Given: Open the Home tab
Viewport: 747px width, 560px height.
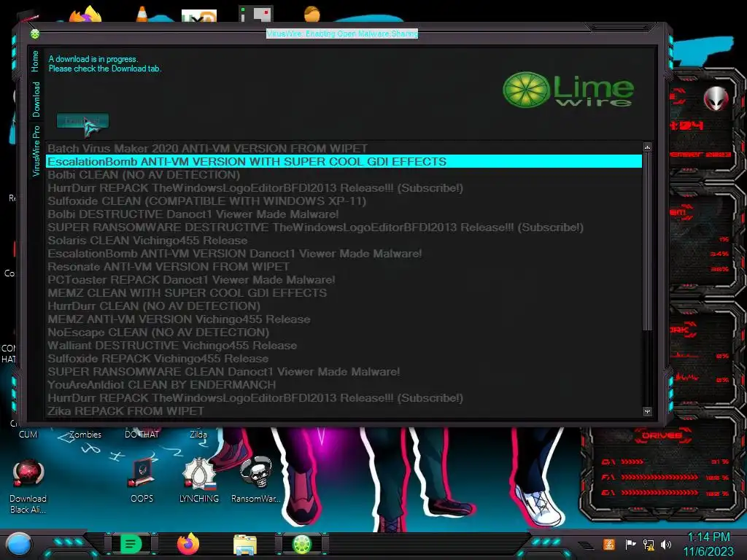Looking at the screenshot, I should pyautogui.click(x=35, y=61).
